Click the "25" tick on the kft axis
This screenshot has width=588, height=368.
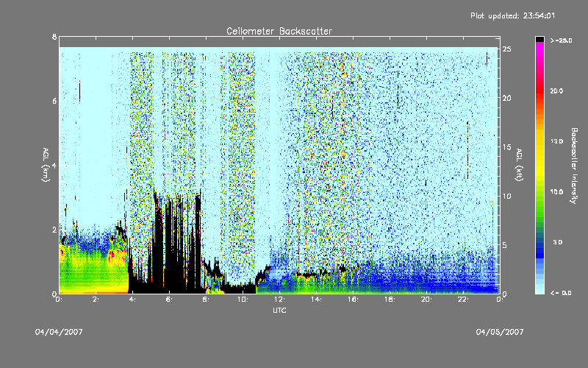pos(506,49)
